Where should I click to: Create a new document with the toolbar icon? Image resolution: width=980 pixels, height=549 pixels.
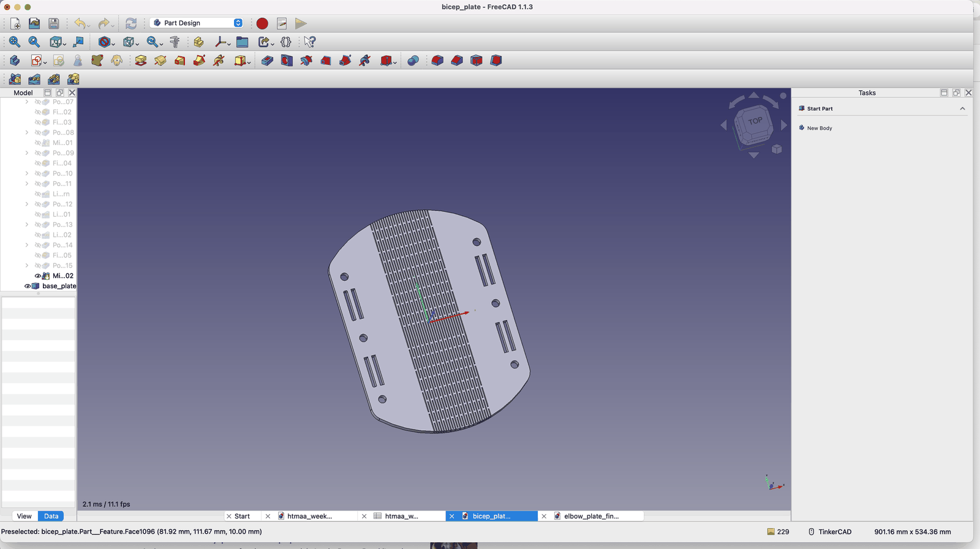(x=15, y=23)
